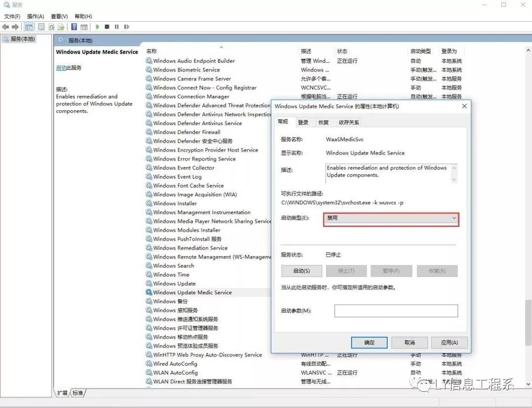Click gear icon beside Windows Time
Screen dimensions: 532x408
149,274
